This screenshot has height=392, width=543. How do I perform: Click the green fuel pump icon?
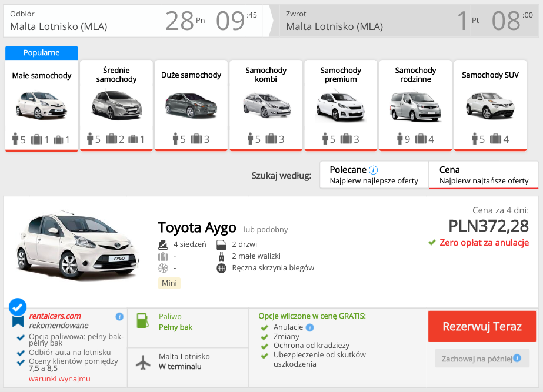(143, 320)
